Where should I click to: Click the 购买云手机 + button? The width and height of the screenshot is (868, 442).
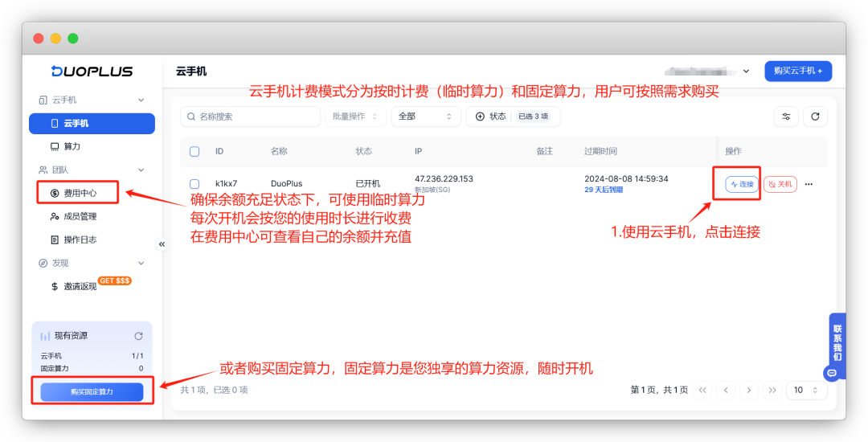797,71
